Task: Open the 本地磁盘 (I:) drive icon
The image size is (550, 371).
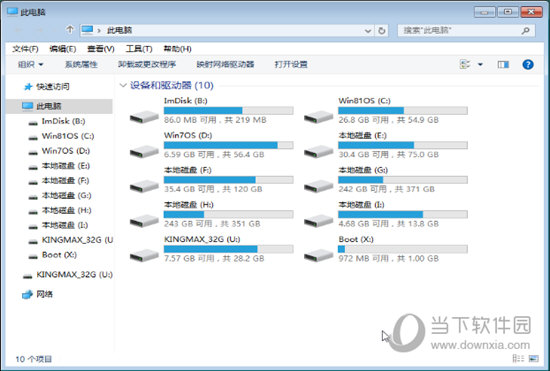Action: coord(318,221)
